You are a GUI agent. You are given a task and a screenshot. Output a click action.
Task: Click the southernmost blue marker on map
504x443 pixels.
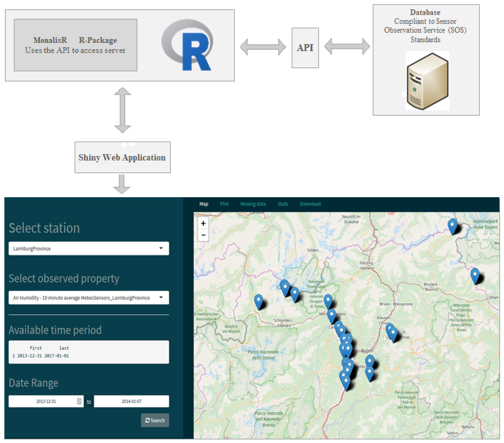[346, 382]
